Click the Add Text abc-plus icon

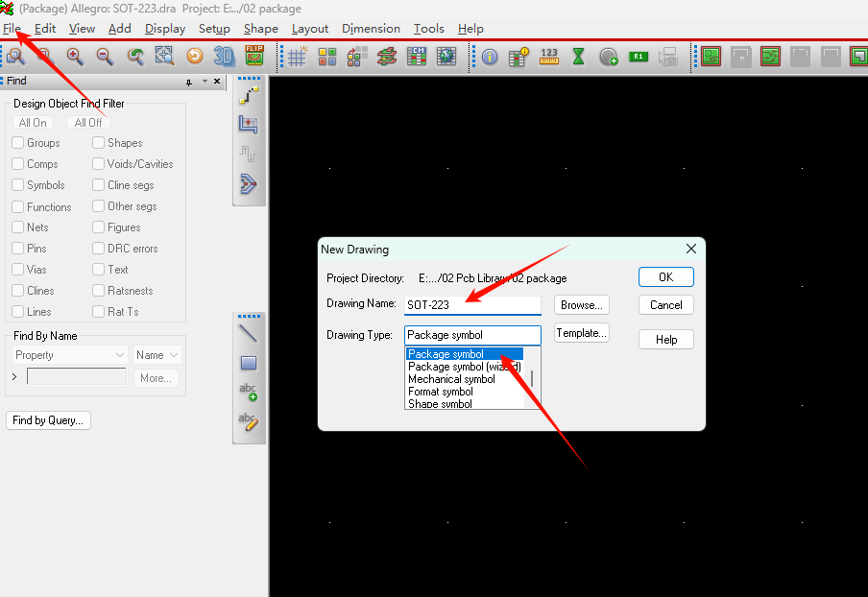point(249,392)
